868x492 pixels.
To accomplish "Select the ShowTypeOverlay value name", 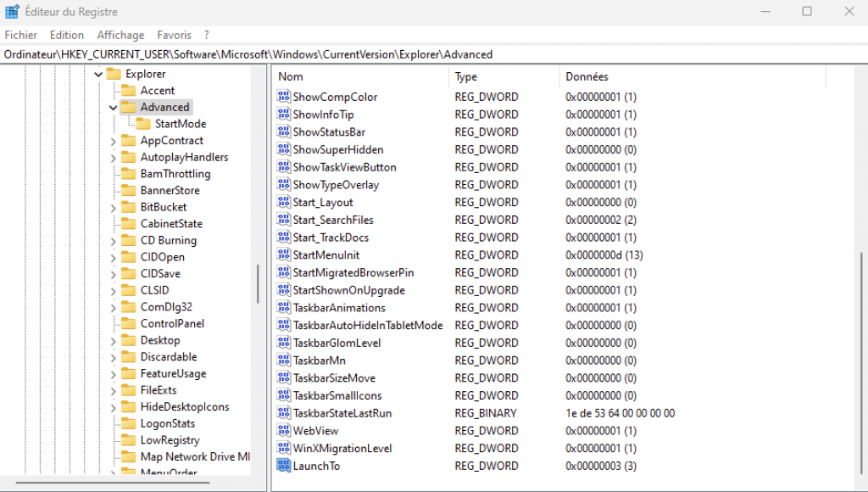I will [336, 185].
